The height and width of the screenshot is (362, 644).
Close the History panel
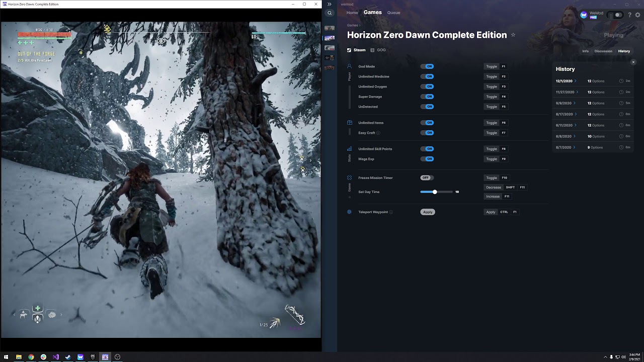tap(633, 62)
